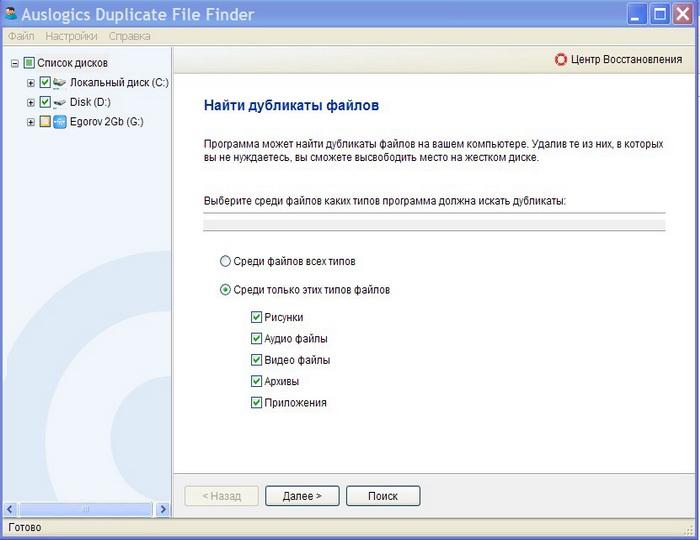Open the Файл menu
Viewport: 700px width, 540px height.
21,36
